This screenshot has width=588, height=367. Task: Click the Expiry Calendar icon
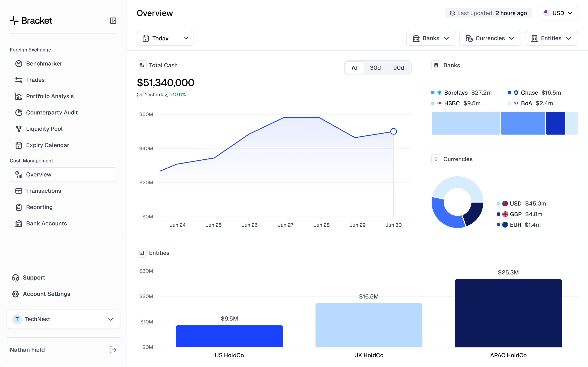click(19, 145)
